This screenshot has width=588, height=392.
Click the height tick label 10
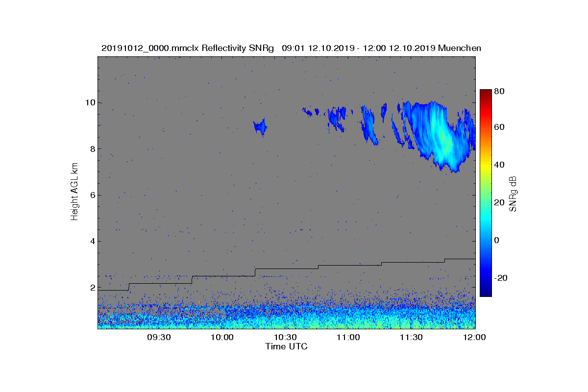coord(90,103)
